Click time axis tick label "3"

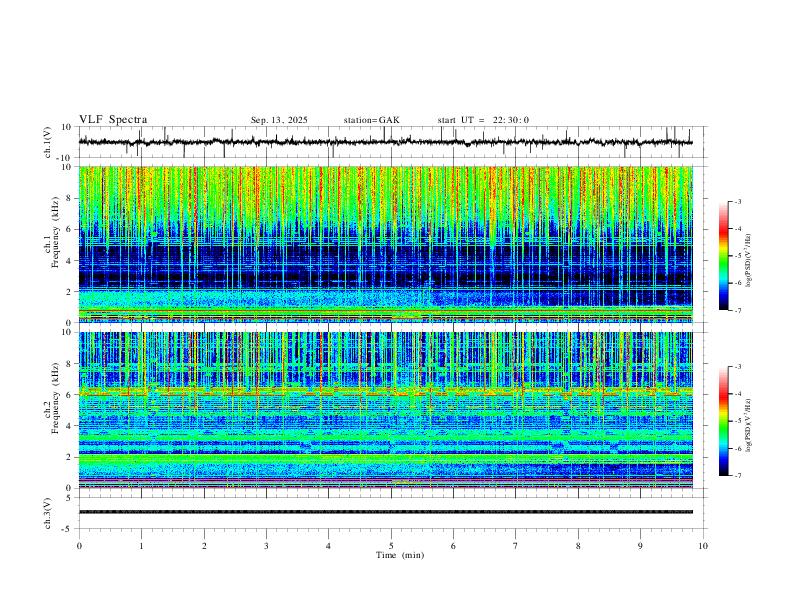tap(266, 546)
